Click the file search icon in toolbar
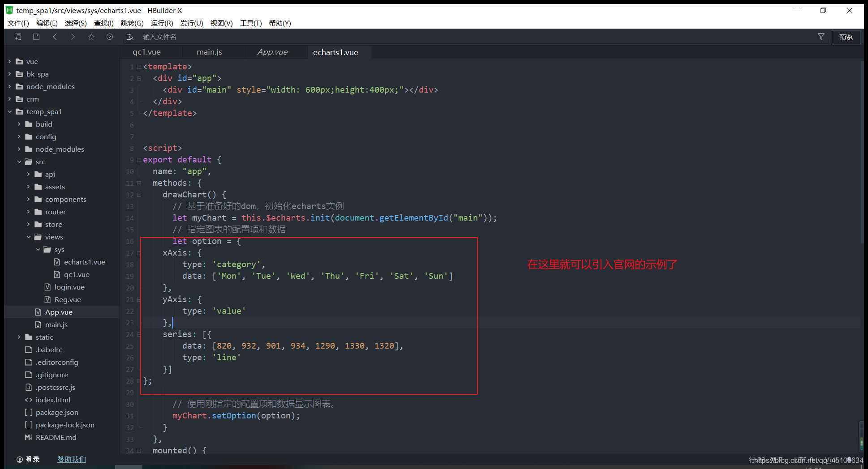Screen dimensions: 868x469 point(130,37)
